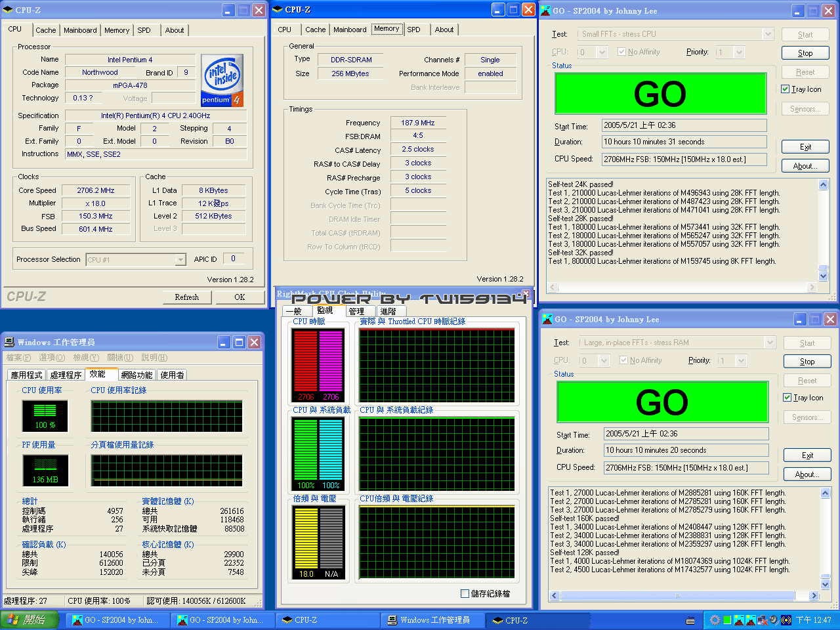840x630 pixels.
Task: Click Stop in the lower SP2004 window
Action: click(x=807, y=362)
